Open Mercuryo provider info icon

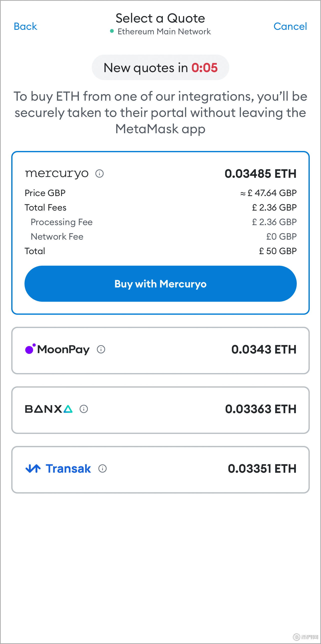99,174
